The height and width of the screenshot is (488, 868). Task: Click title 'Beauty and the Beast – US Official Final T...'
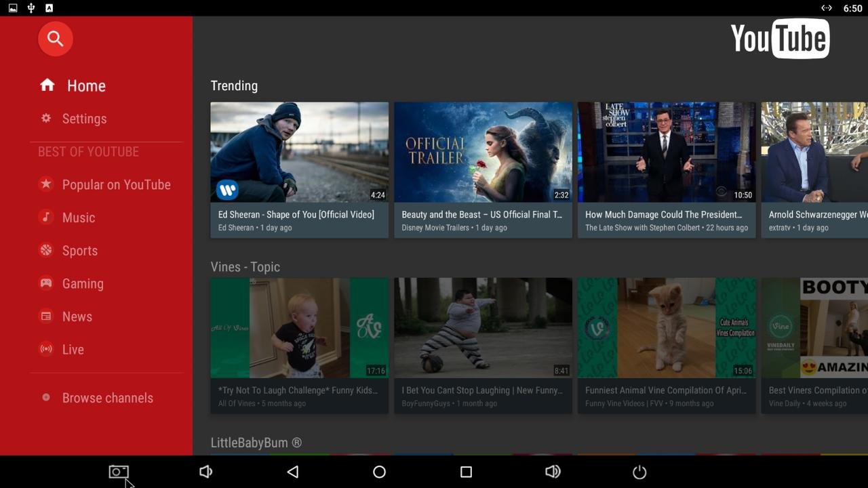(x=481, y=214)
